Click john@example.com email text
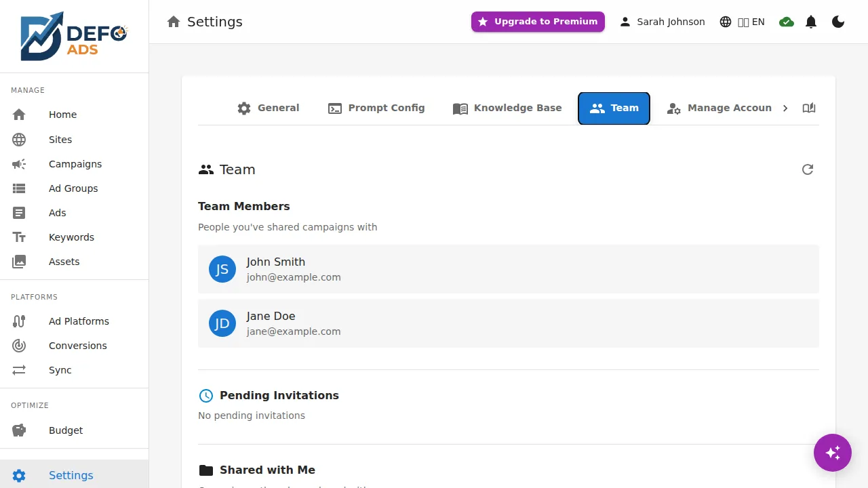868x488 pixels. pos(294,277)
